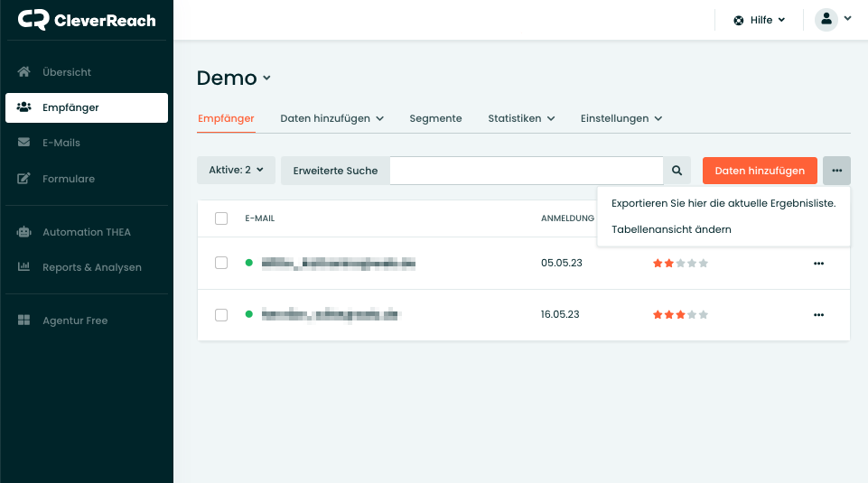Click the date 16.05.23 cell
Screen dimensions: 868x483
pos(560,314)
